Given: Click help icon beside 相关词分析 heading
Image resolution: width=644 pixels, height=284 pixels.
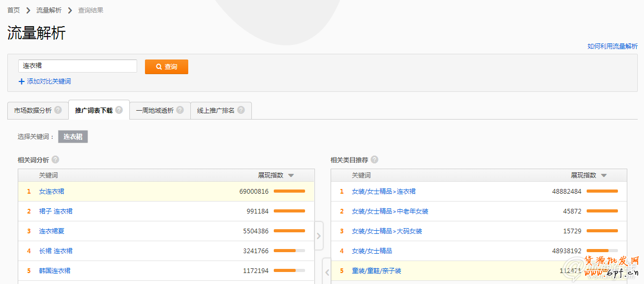Looking at the screenshot, I should [55, 160].
